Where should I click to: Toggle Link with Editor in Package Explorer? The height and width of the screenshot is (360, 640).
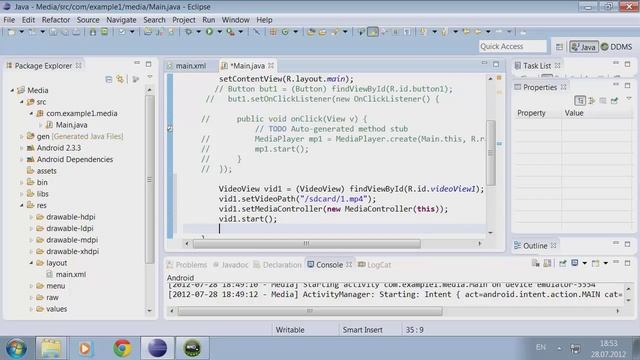120,79
